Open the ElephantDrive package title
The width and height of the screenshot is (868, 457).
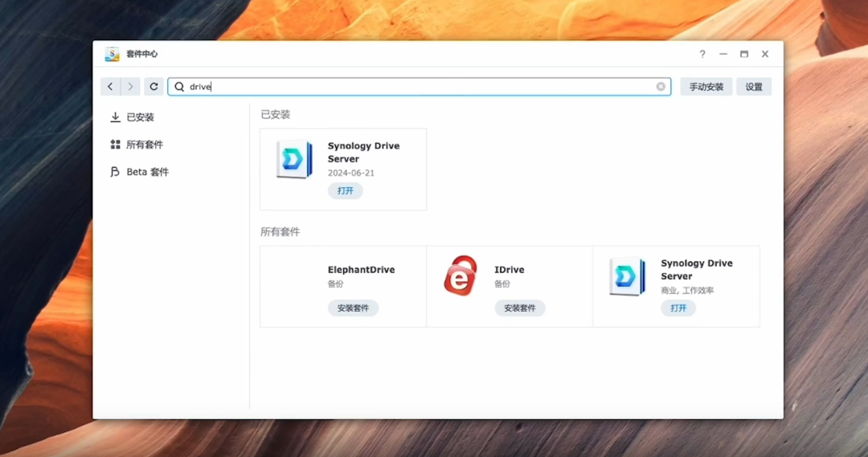tap(361, 269)
